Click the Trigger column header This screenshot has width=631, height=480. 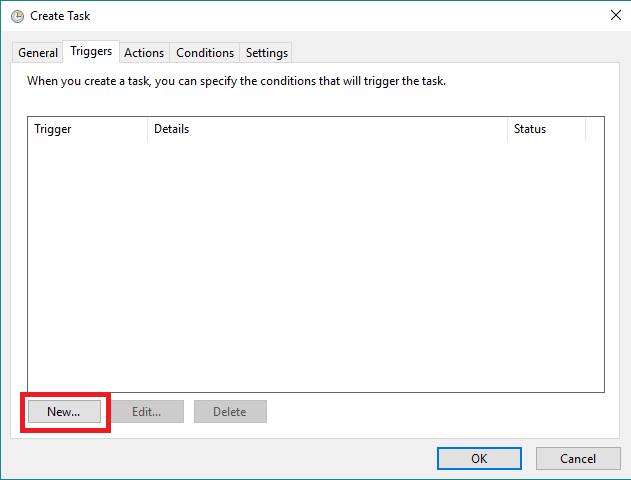point(87,129)
